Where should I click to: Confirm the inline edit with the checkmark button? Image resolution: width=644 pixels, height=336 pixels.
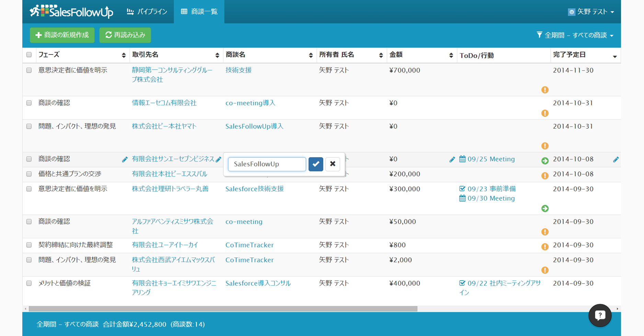tap(315, 164)
